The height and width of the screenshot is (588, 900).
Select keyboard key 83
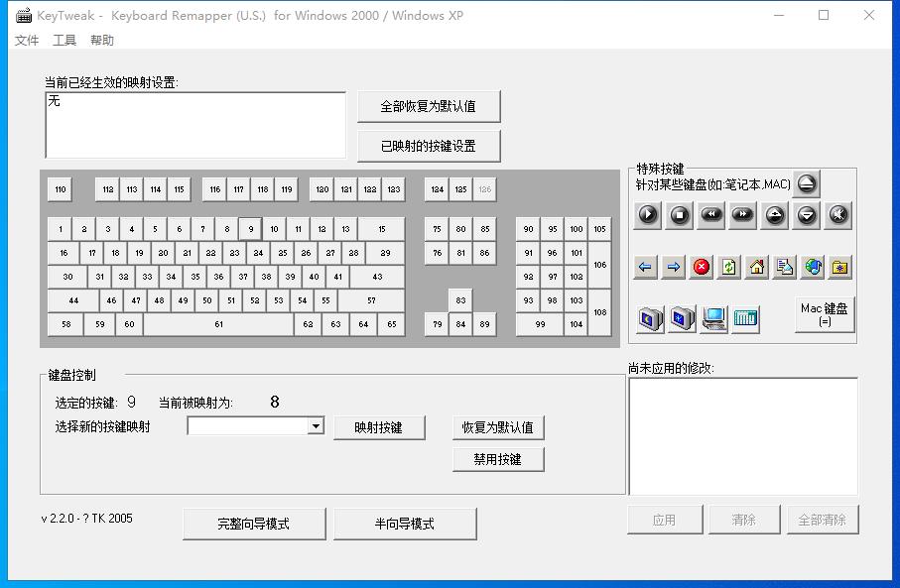pos(460,300)
